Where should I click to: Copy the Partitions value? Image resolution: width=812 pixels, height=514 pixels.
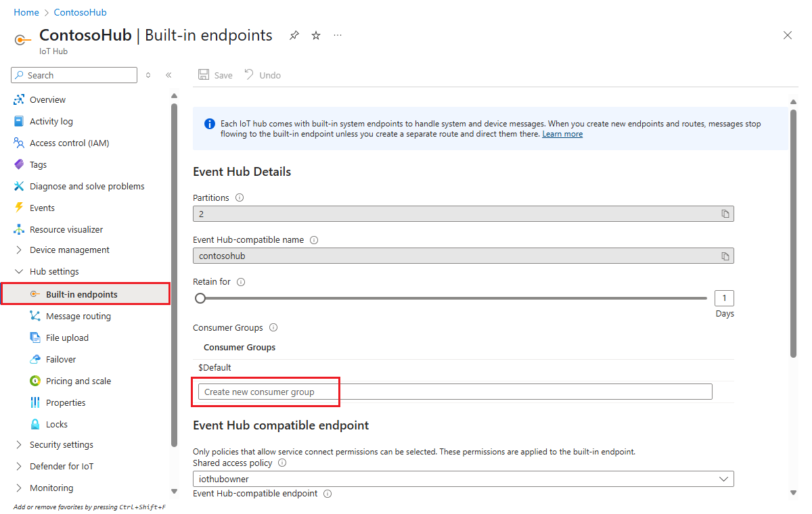725,213
